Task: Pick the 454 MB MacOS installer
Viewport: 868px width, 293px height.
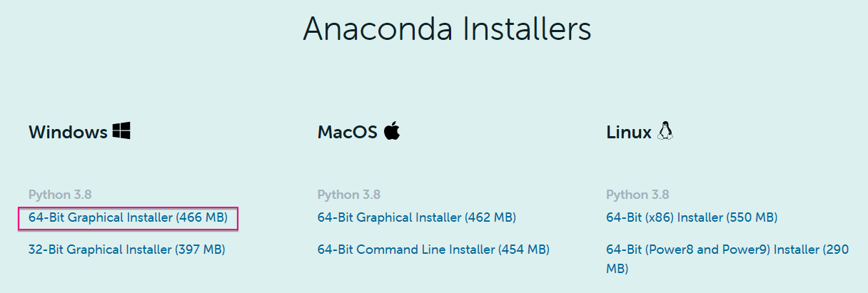Action: tap(433, 250)
